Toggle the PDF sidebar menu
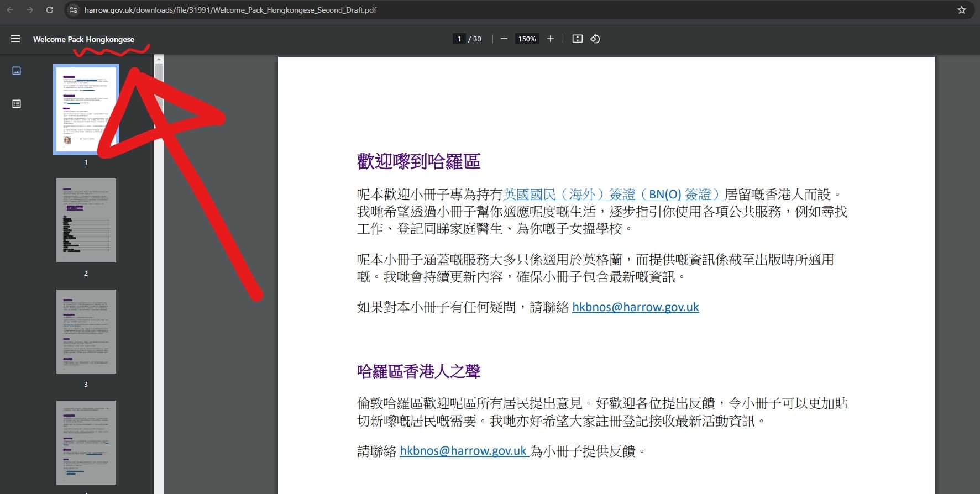Viewport: 980px width, 494px height. tap(15, 39)
